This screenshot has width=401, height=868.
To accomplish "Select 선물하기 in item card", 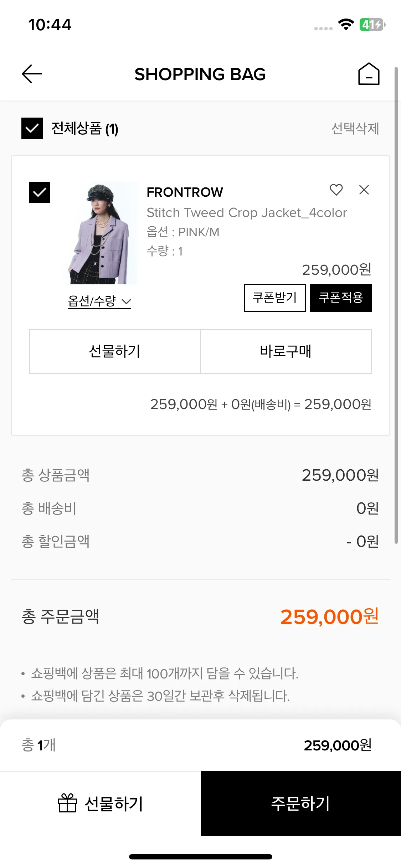I will coord(115,351).
